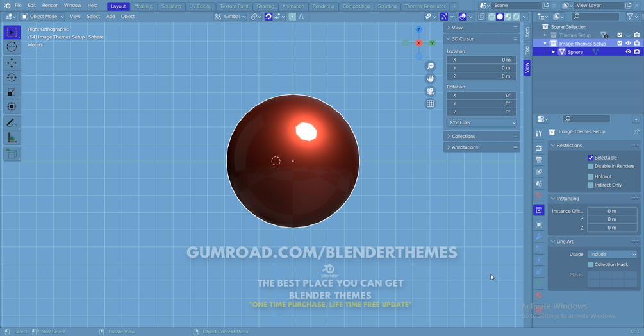
Task: Pick the Add Cube tool
Action: 12,154
